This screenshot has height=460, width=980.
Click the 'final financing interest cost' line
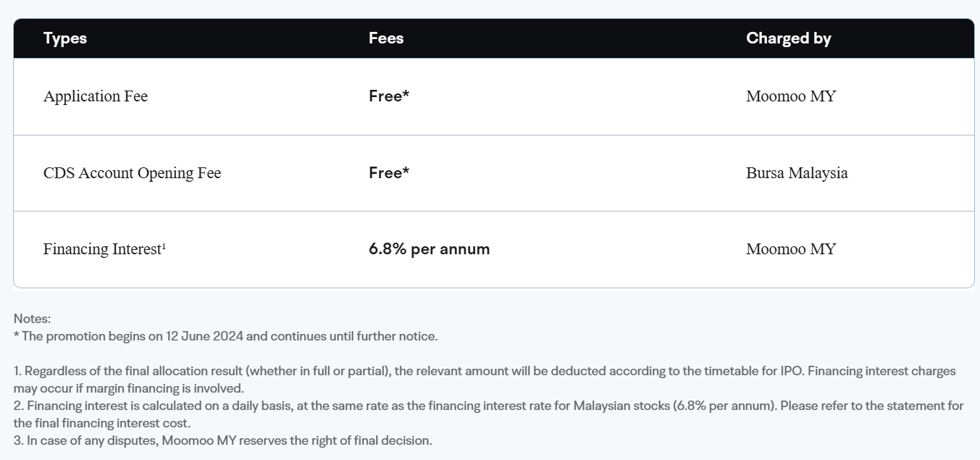click(102, 423)
